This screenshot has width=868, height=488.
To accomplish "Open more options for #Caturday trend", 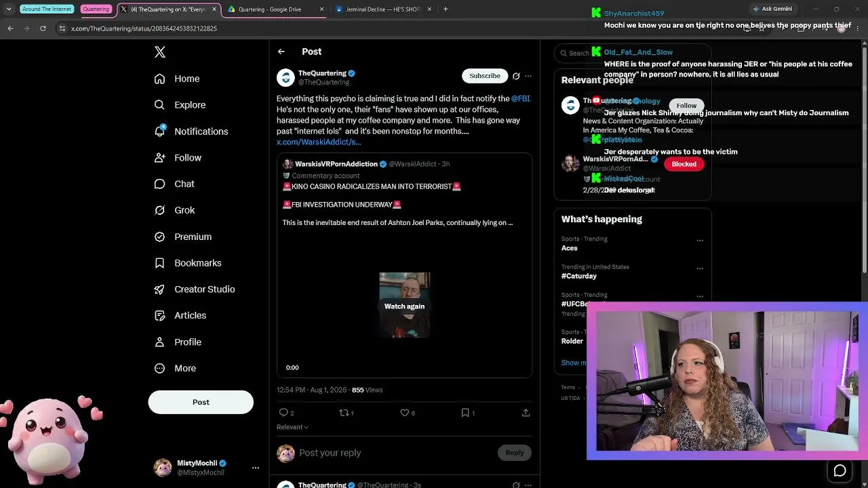I will [700, 268].
